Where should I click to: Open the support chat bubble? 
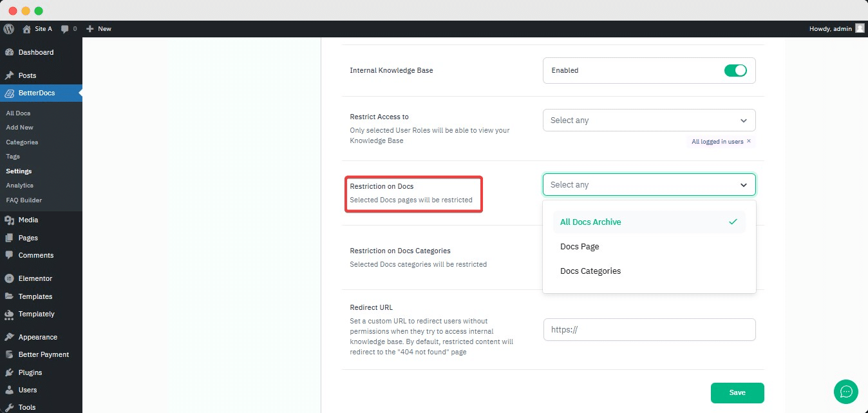[x=845, y=392]
